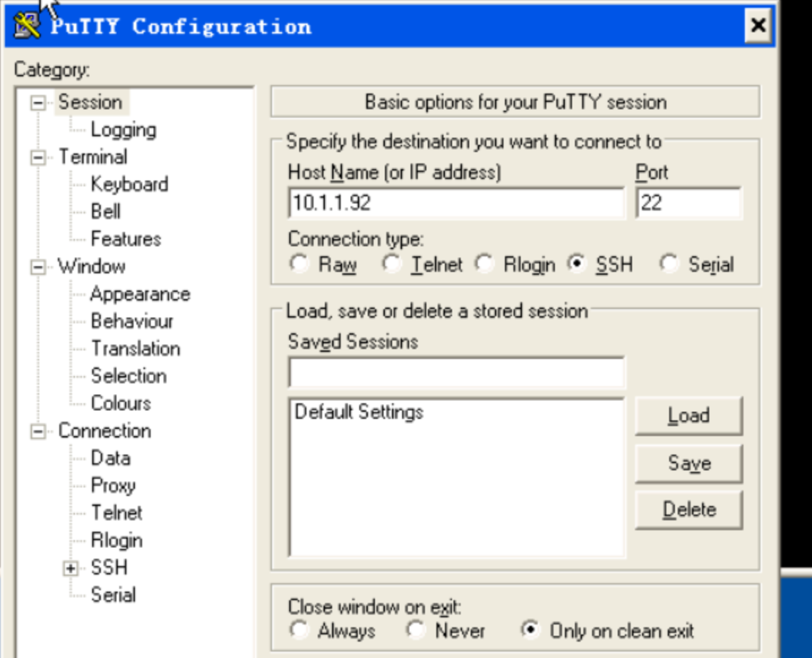Collapse the Connection tree node

tap(38, 431)
